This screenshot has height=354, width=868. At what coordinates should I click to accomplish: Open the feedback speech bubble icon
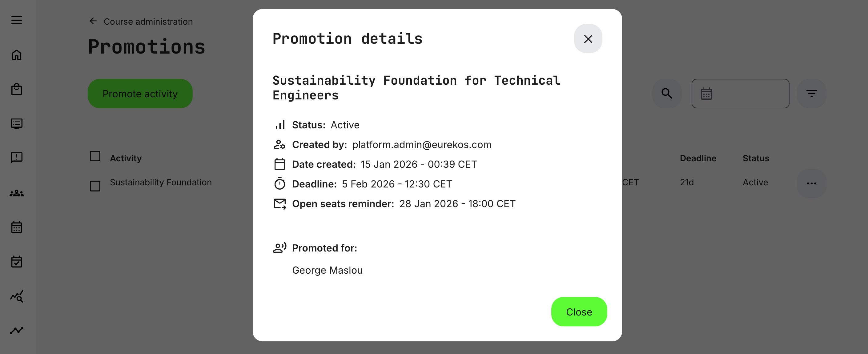(16, 157)
